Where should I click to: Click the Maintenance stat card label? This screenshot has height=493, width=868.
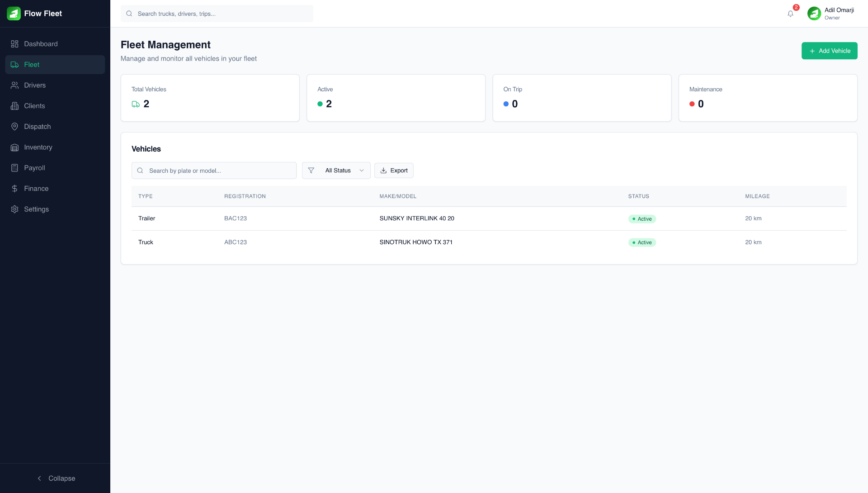coord(706,90)
